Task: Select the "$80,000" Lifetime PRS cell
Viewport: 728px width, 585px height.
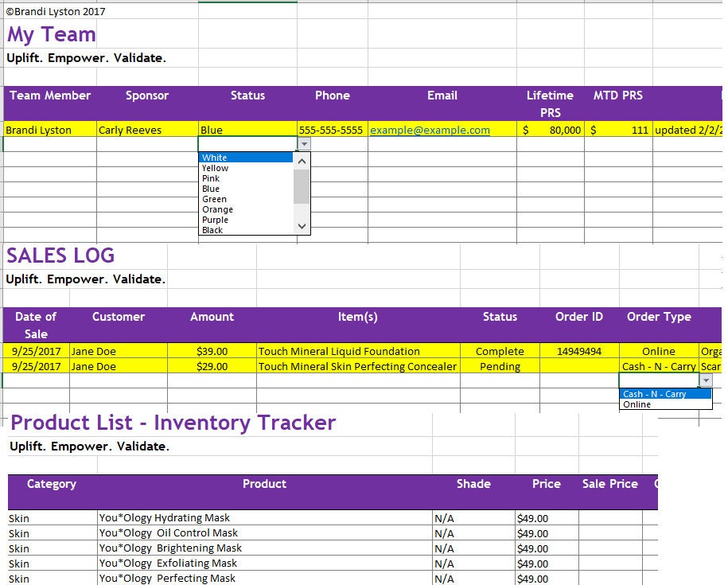Action: pyautogui.click(x=547, y=130)
